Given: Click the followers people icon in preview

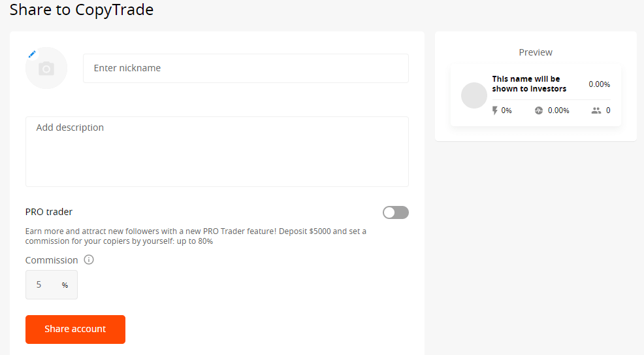Looking at the screenshot, I should pyautogui.click(x=596, y=110).
